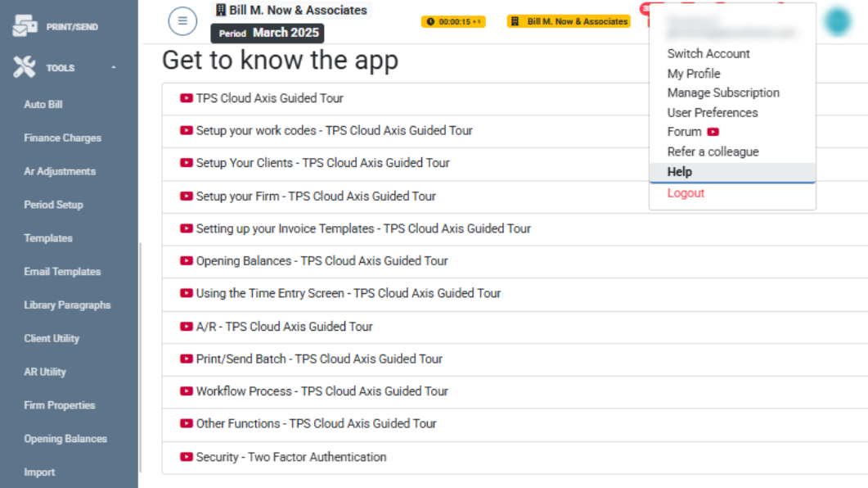Viewport: 868px width, 488px height.
Task: Open Using the Time Entry Screen text
Action: [349, 293]
